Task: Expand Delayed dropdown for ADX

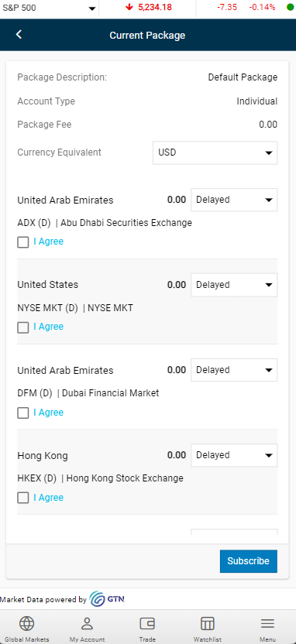Action: pyautogui.click(x=234, y=200)
